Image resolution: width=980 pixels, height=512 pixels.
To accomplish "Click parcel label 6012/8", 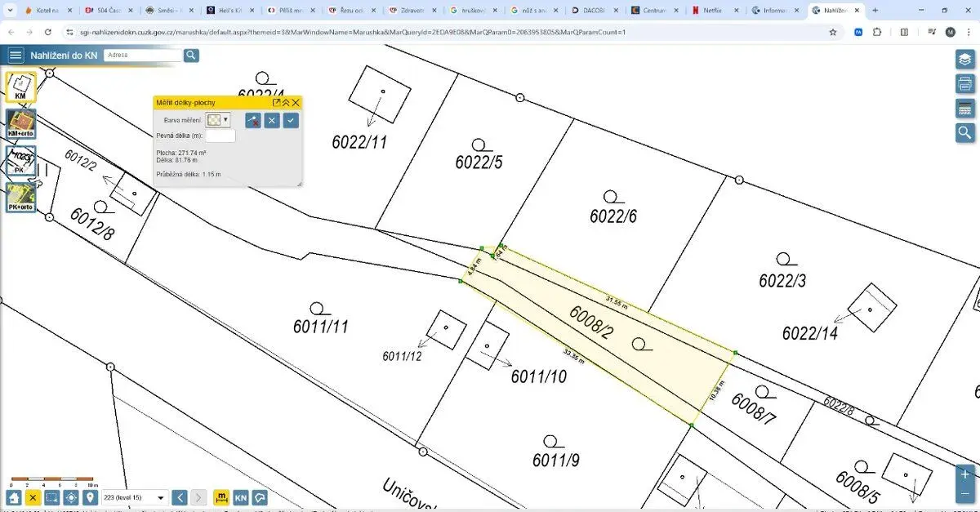I will pos(92,224).
